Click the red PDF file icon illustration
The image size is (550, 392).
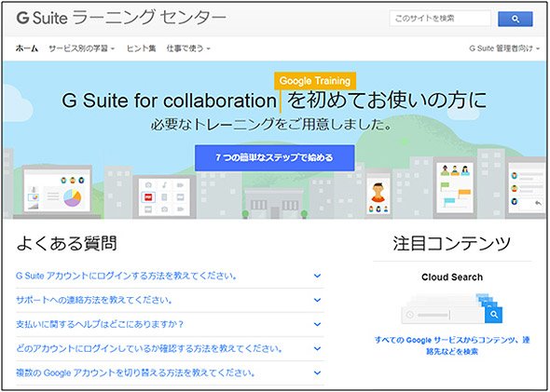pos(148,197)
